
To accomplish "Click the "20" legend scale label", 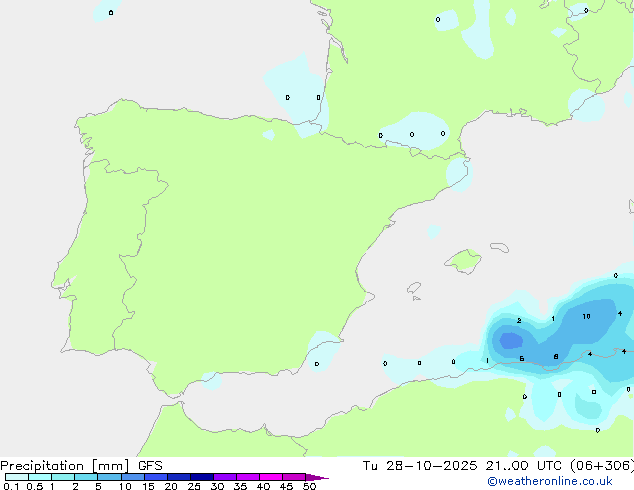I will pos(171,486).
